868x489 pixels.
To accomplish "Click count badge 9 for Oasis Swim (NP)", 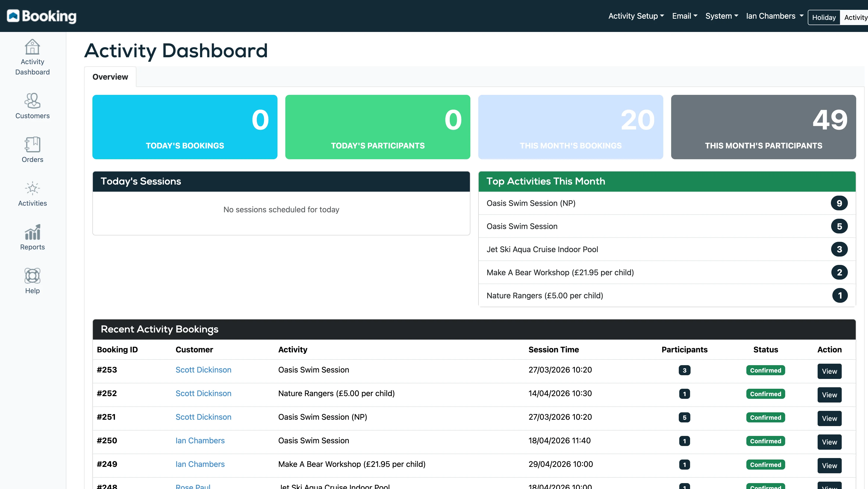I will (x=839, y=203).
